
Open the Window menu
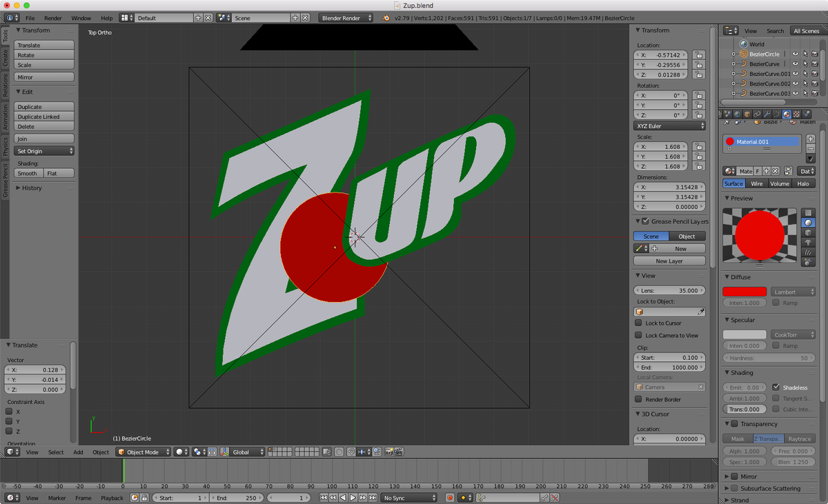81,18
